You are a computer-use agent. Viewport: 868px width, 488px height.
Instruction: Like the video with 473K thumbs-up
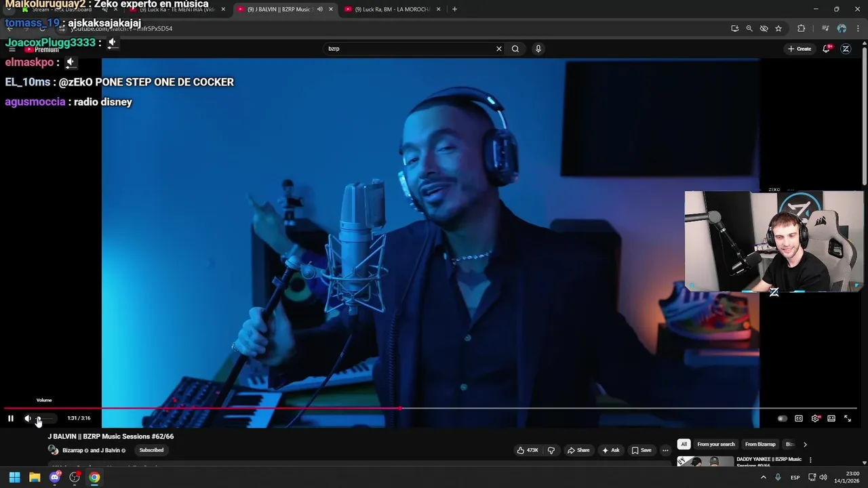[528, 450]
